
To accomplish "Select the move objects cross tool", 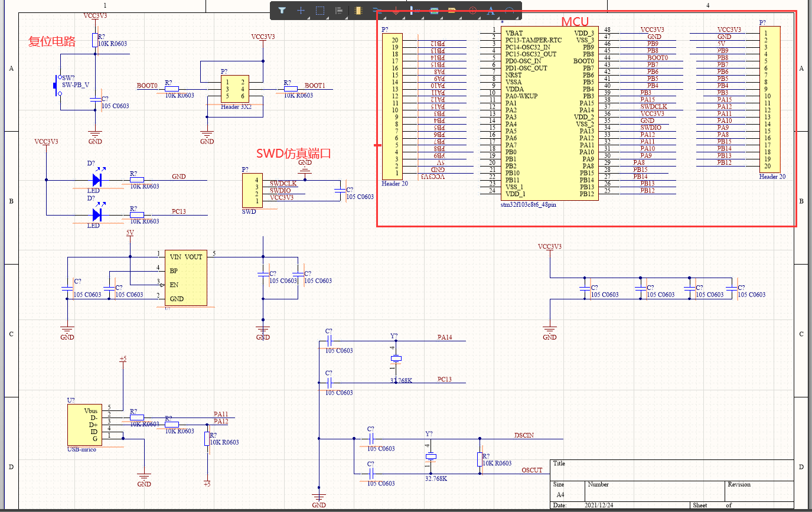I will [301, 10].
